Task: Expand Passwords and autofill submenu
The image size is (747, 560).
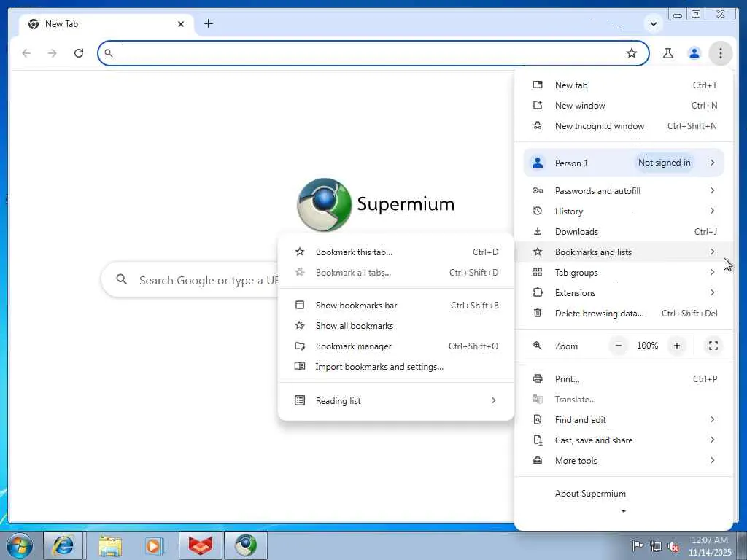Action: point(624,191)
